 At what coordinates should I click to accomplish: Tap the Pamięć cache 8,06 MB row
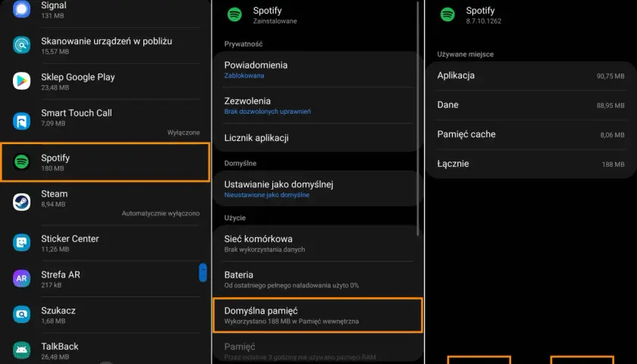[x=531, y=134]
